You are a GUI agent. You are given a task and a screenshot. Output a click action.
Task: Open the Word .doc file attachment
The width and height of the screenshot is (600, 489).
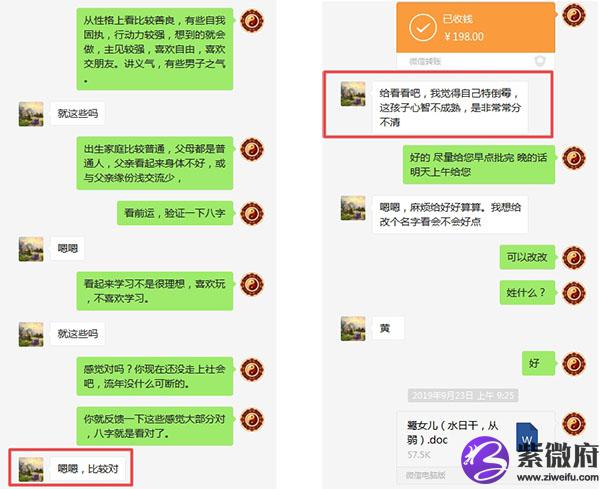[x=476, y=445]
